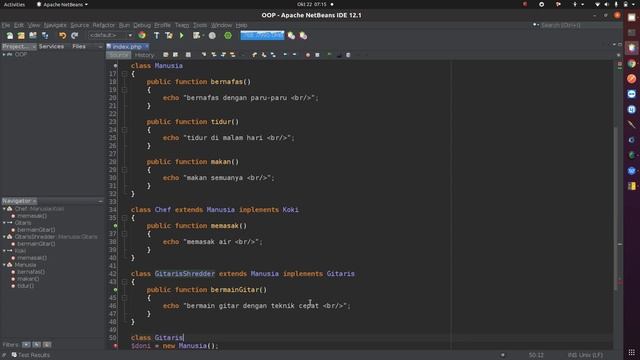Screen dimensions: 640x360
Task: Collapse the Chef node in Navigator
Action: pyautogui.click(x=4, y=209)
